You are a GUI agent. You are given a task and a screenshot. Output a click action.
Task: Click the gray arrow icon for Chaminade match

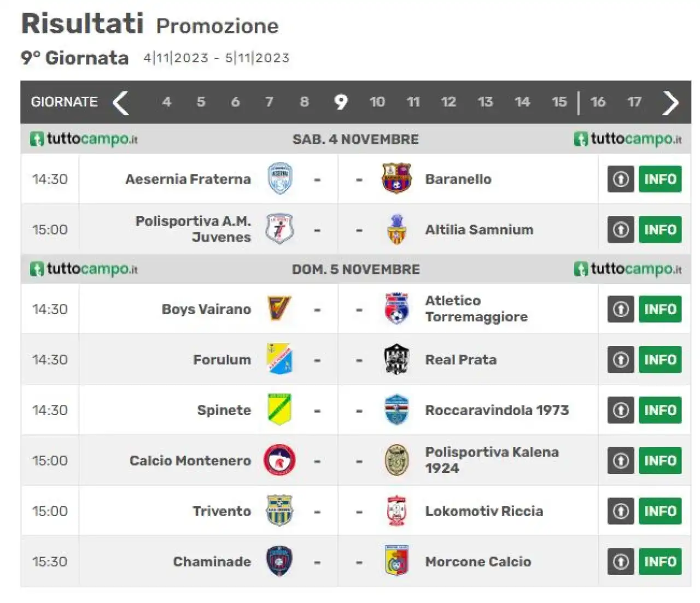tap(621, 561)
